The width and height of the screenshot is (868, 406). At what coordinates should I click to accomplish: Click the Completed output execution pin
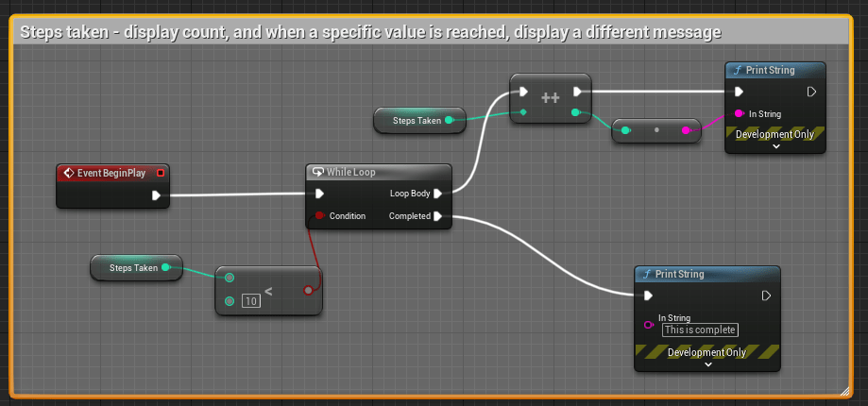pyautogui.click(x=438, y=216)
